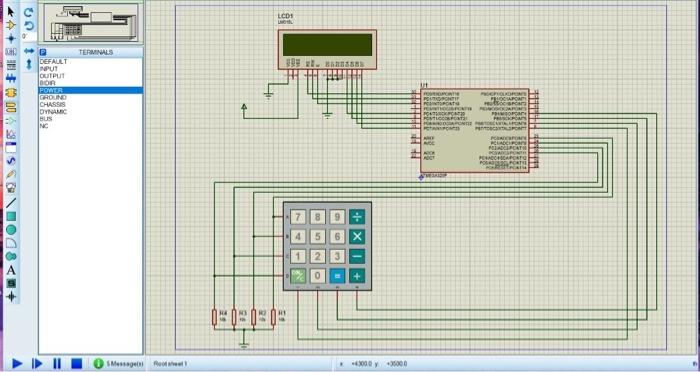
Task: Select the arrow Selection Mode tool
Action: click(11, 11)
